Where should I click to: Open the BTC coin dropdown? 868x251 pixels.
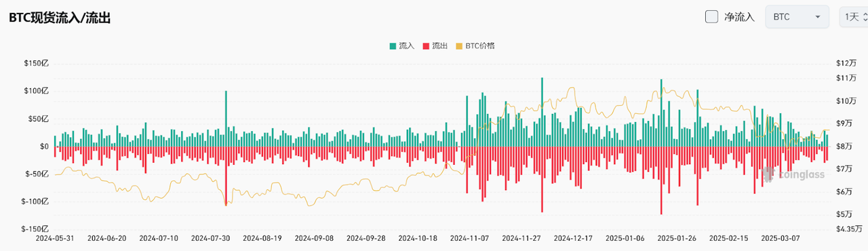797,17
